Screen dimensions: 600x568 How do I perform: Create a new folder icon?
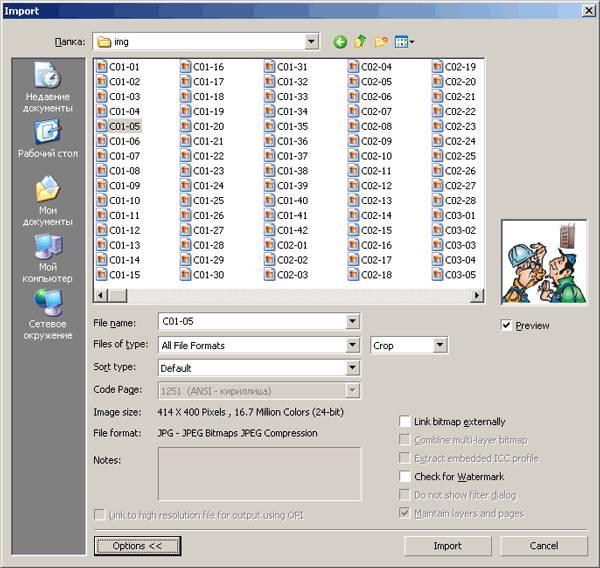pyautogui.click(x=381, y=41)
